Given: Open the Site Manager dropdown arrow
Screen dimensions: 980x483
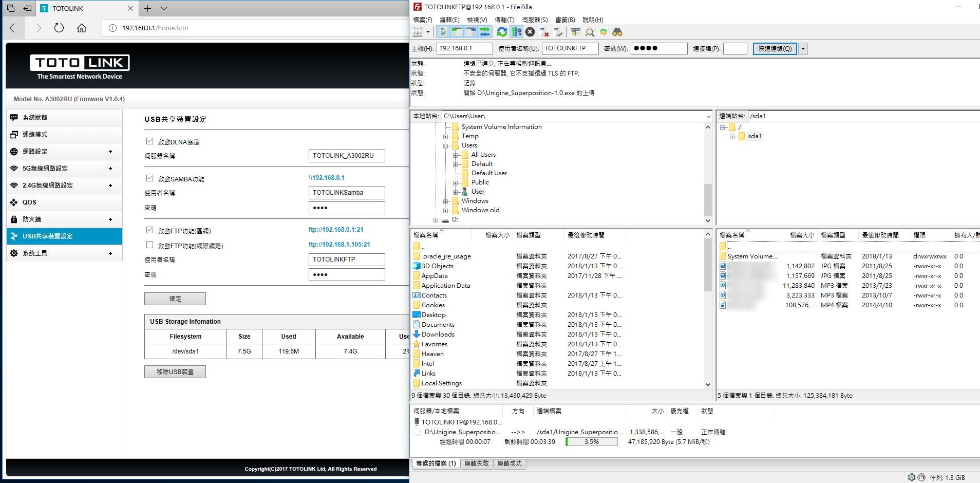Looking at the screenshot, I should [x=428, y=32].
